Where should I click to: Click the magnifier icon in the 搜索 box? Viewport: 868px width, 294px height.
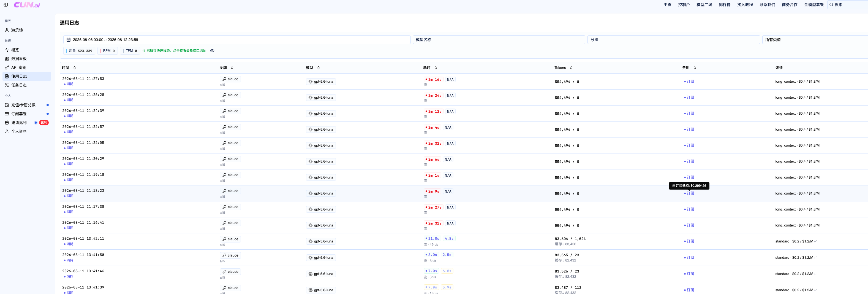click(831, 5)
